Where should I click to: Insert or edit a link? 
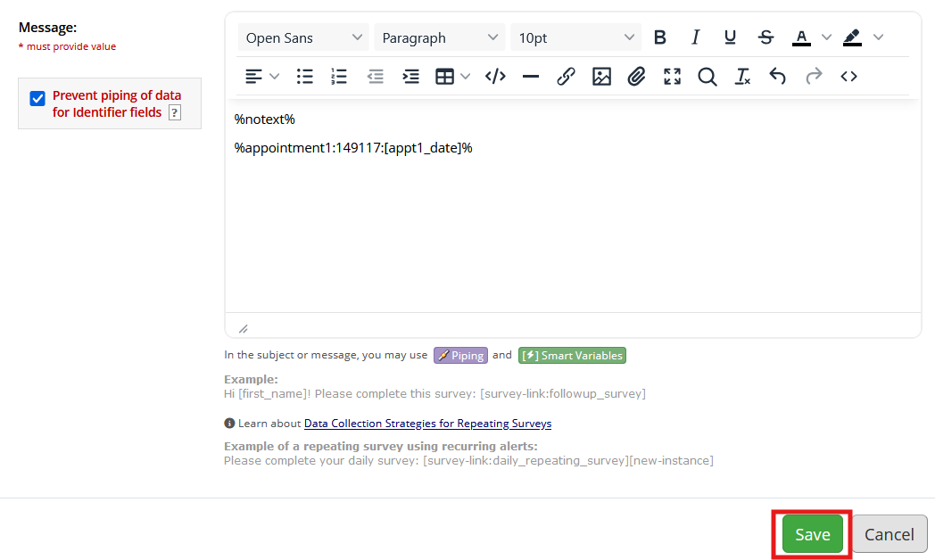pos(566,77)
